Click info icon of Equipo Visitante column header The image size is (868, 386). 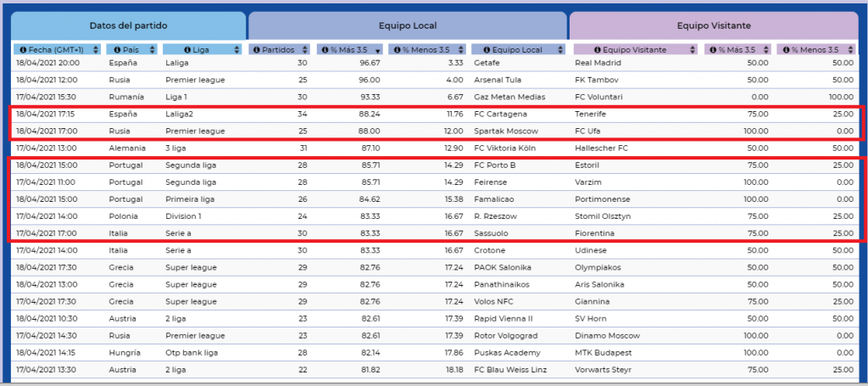tap(599, 50)
